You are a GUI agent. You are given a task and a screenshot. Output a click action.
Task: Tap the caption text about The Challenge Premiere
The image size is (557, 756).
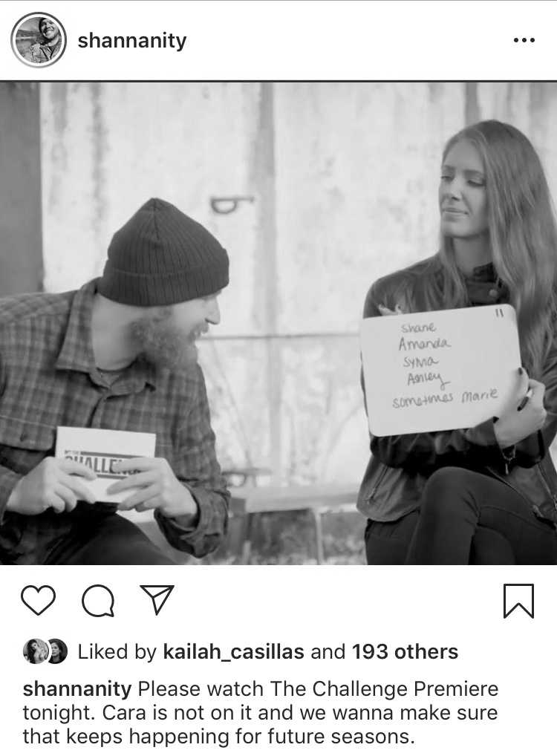pyautogui.click(x=261, y=713)
